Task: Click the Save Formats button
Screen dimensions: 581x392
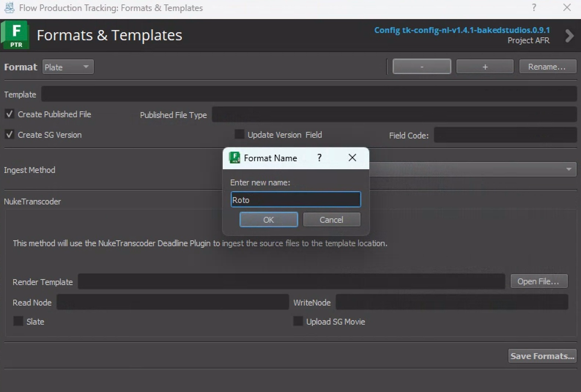Action: pos(542,356)
